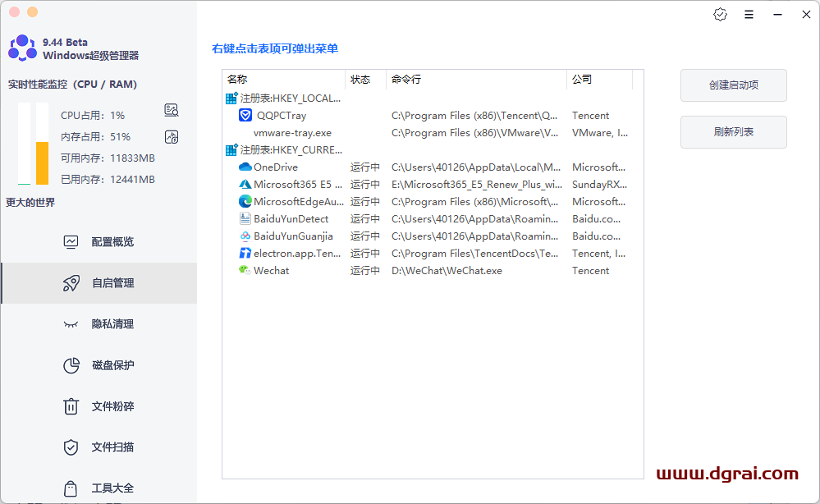Click the BaiduYunDetect document icon
This screenshot has height=504, width=820.
click(x=245, y=218)
